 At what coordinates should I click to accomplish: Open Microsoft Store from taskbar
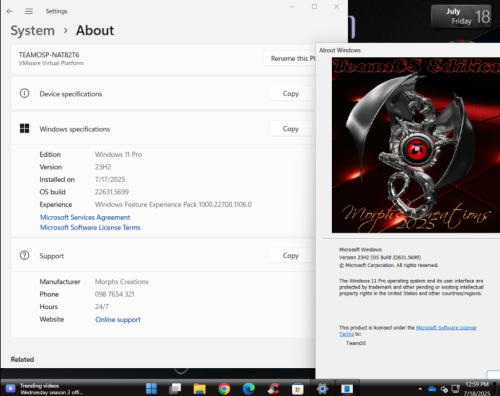pyautogui.click(x=298, y=388)
